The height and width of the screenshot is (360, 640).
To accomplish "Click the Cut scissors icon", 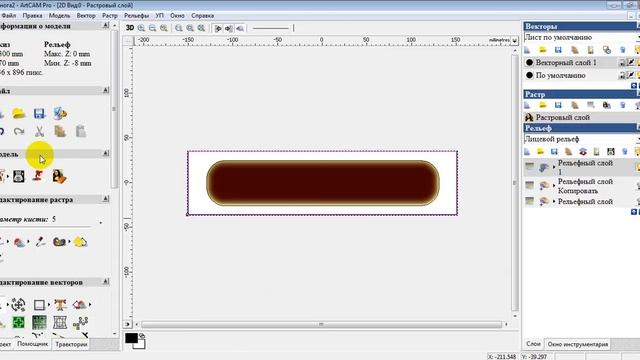I will click(x=39, y=131).
